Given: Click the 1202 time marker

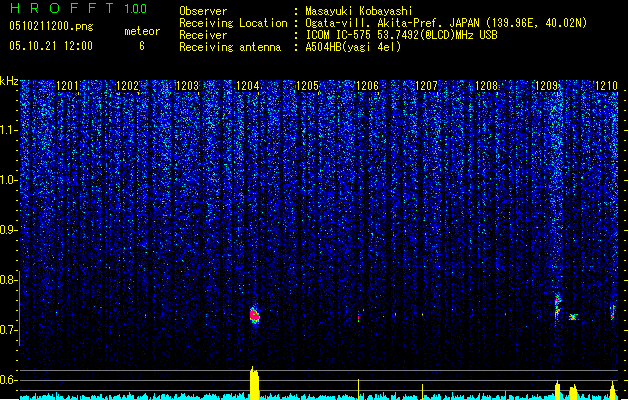Looking at the screenshot, I should coord(127,86).
